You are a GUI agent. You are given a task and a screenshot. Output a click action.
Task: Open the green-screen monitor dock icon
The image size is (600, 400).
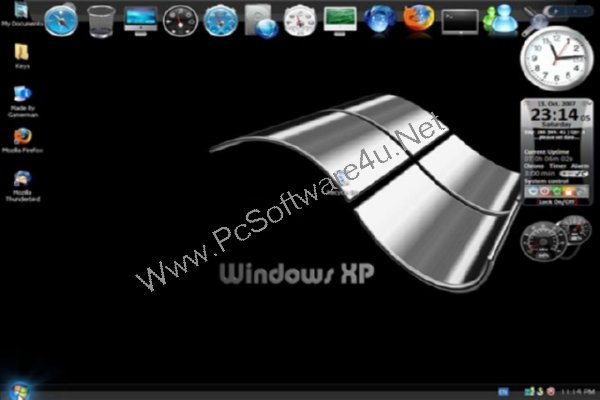[x=340, y=21]
